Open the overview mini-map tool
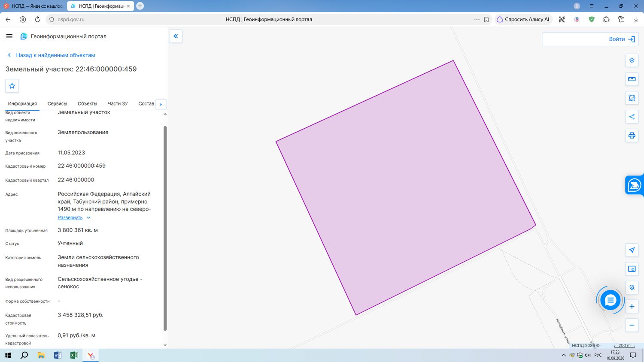This screenshot has width=644, height=362. tap(632, 269)
